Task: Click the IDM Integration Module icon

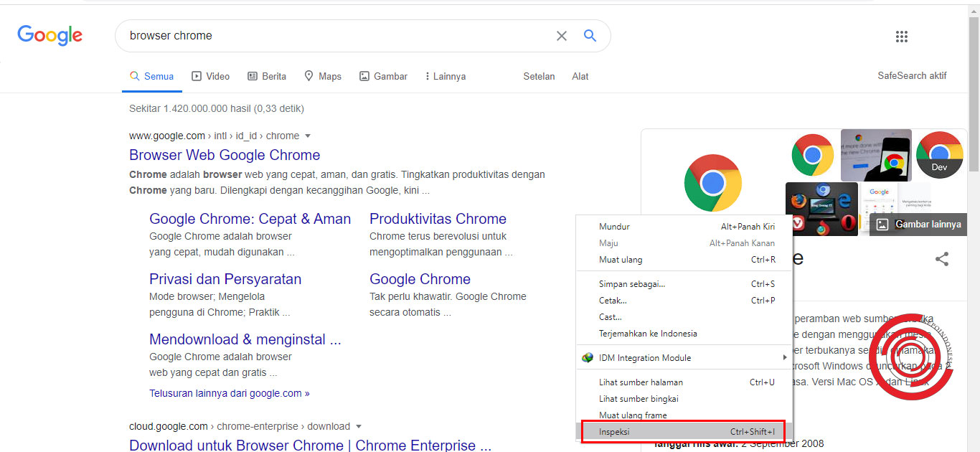Action: tap(588, 357)
